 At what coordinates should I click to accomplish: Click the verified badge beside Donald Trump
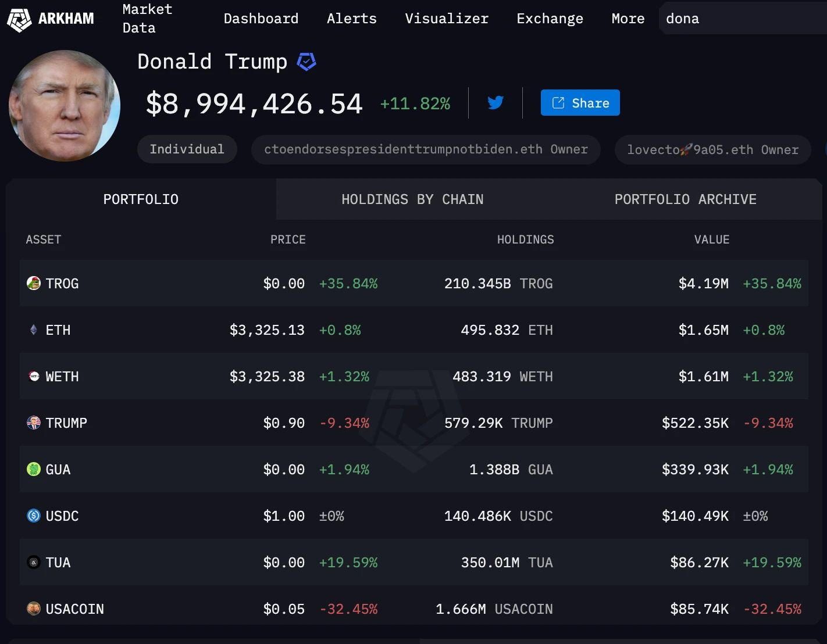306,61
